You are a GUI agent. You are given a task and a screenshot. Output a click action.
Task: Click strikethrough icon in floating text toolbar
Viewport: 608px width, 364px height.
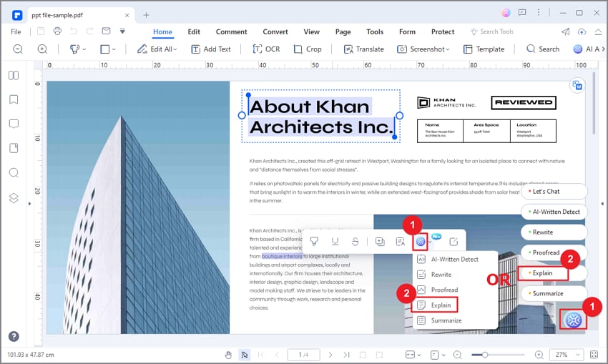pyautogui.click(x=356, y=242)
